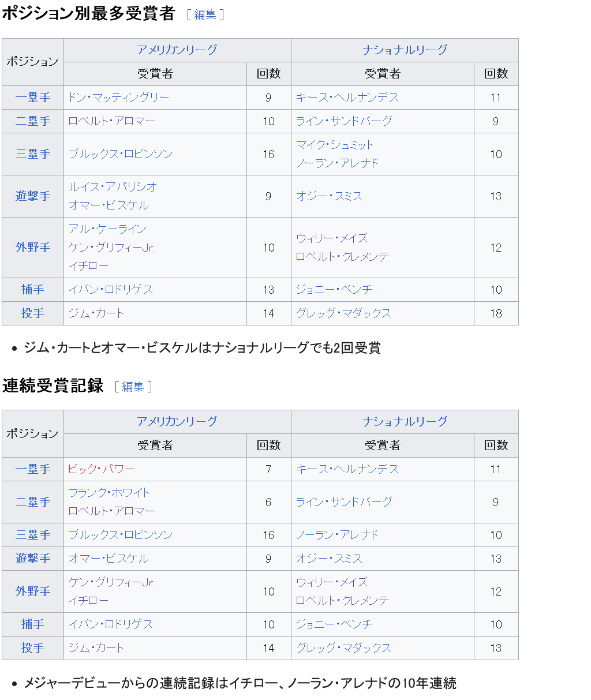Click 編集 beside the ポジション別最多受賞者 heading

[205, 15]
